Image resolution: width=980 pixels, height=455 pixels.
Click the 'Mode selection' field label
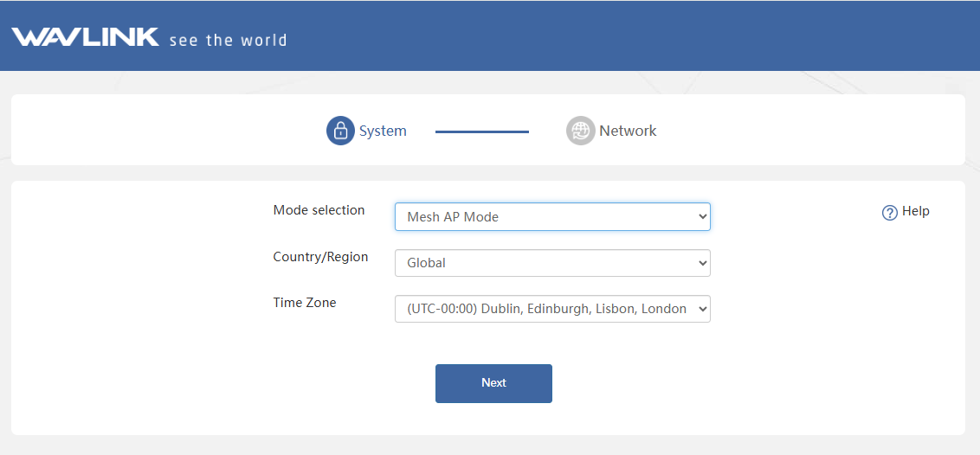pyautogui.click(x=319, y=210)
